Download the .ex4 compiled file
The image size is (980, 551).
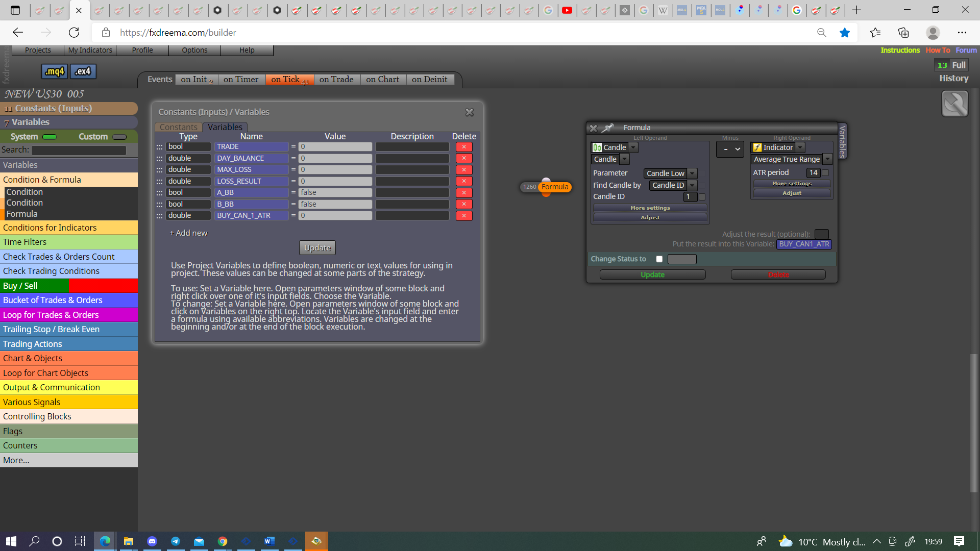click(83, 71)
